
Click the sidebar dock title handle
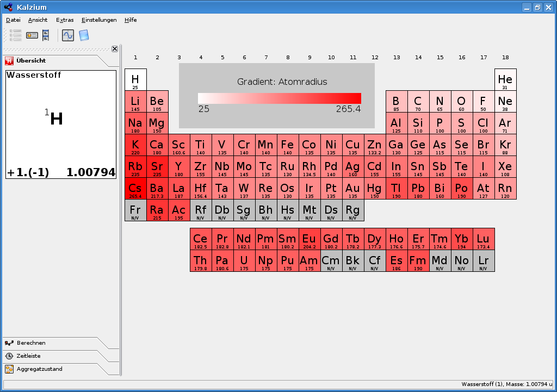(57, 49)
